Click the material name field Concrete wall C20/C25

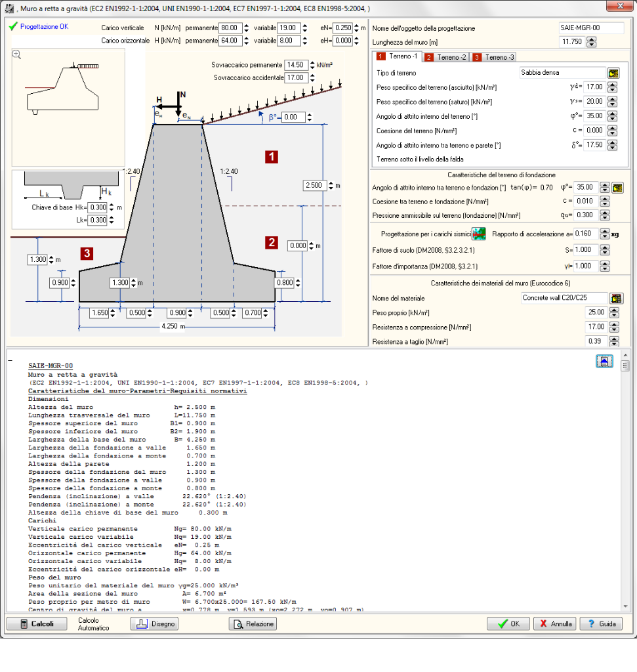pyautogui.click(x=564, y=298)
